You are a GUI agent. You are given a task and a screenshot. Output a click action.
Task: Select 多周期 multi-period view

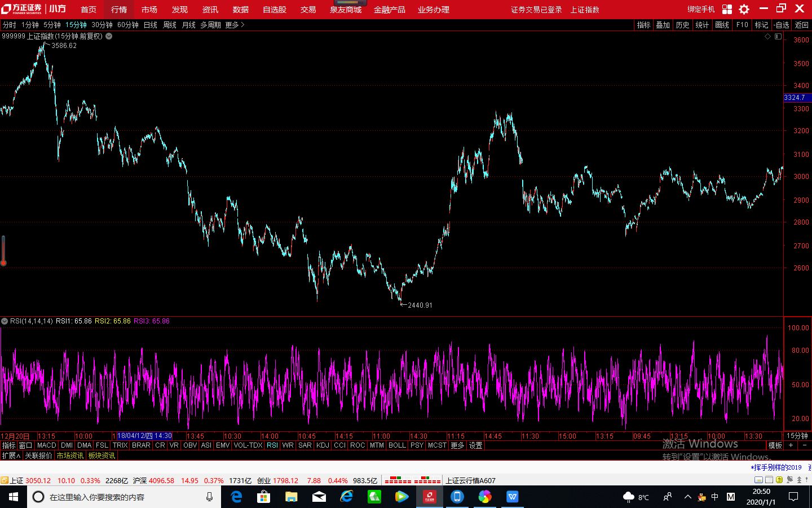pyautogui.click(x=210, y=25)
